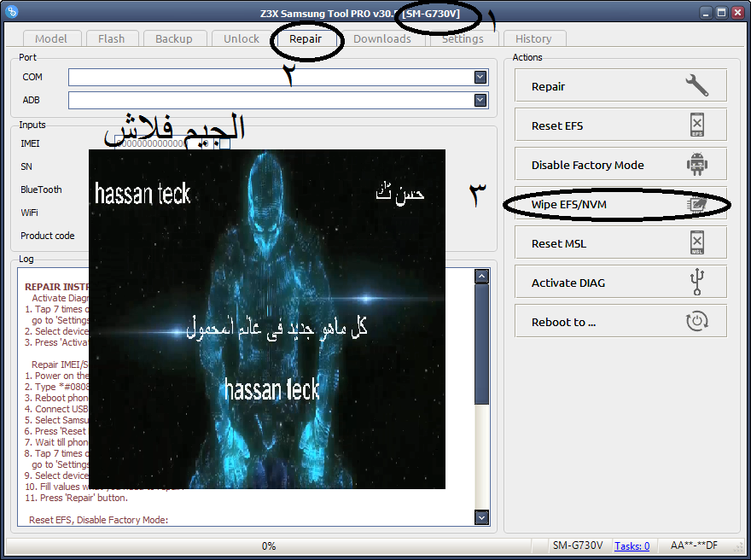Click log line Reset EFS, Disable Factory Mode:
Viewport: 751px width, 560px height.
(99, 520)
